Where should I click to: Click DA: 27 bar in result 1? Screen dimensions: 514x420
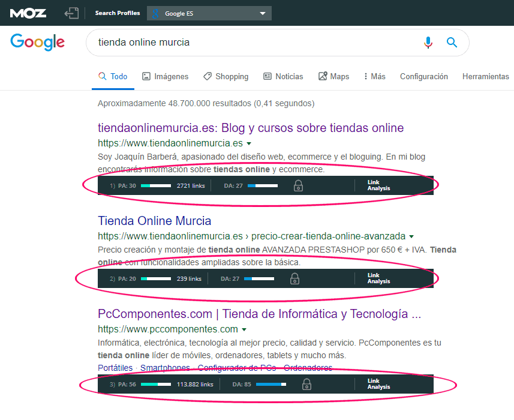coord(263,185)
